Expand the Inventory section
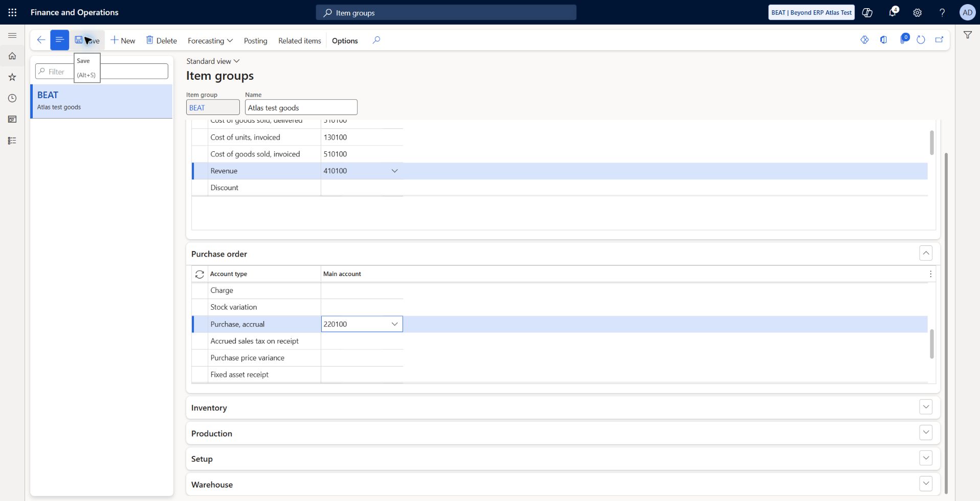Image resolution: width=980 pixels, height=501 pixels. tap(926, 407)
